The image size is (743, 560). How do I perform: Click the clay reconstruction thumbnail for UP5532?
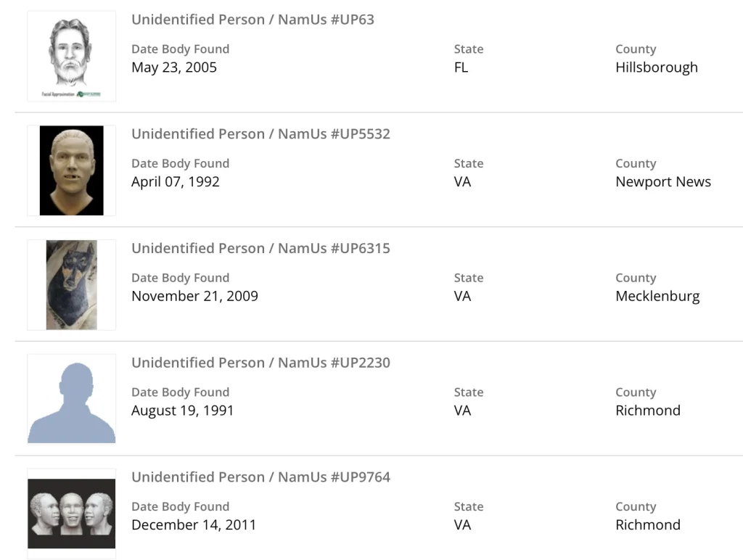click(71, 170)
